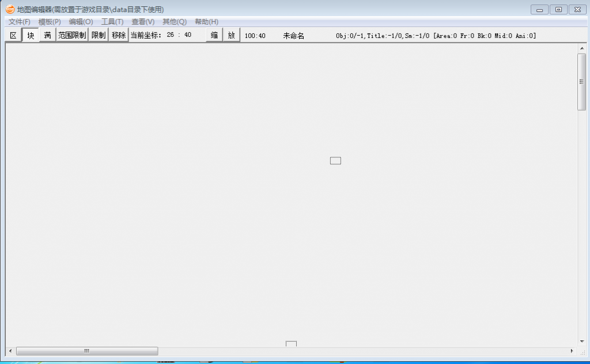The height and width of the screenshot is (364, 590).
Task: Click the scroll down arrow on right
Action: tap(581, 341)
